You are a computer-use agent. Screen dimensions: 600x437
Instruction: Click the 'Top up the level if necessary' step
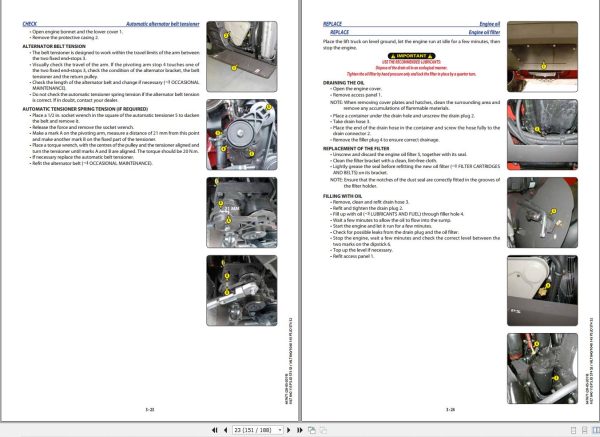click(362, 250)
